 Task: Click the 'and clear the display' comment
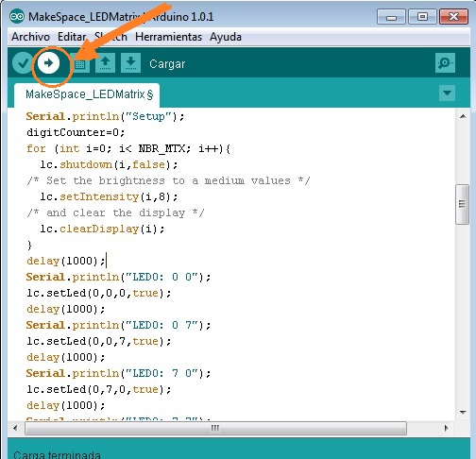pyautogui.click(x=115, y=212)
